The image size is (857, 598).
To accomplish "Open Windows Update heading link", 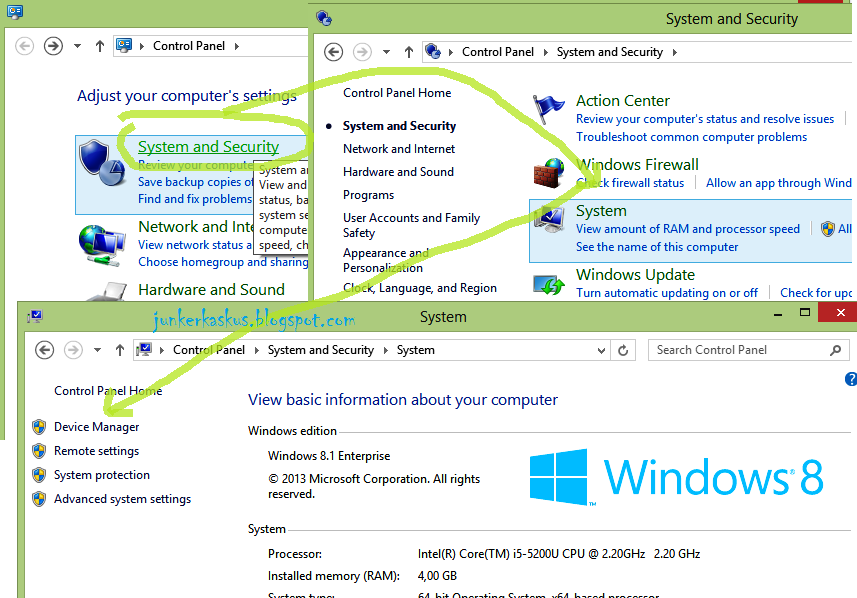I will pos(636,274).
